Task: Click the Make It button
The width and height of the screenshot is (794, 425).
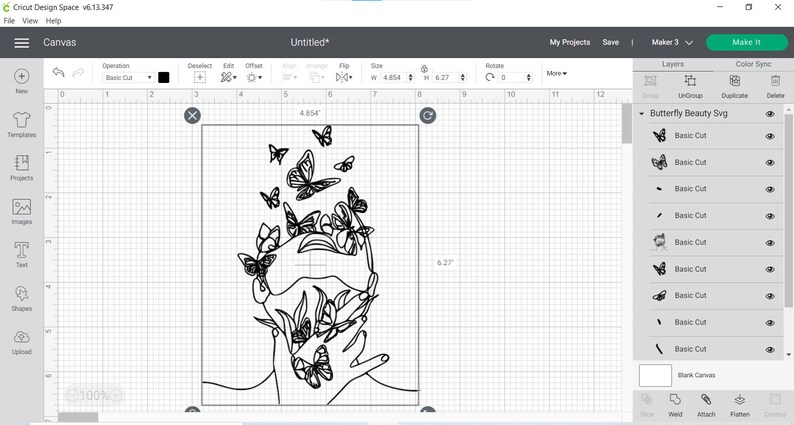Action: [x=746, y=43]
